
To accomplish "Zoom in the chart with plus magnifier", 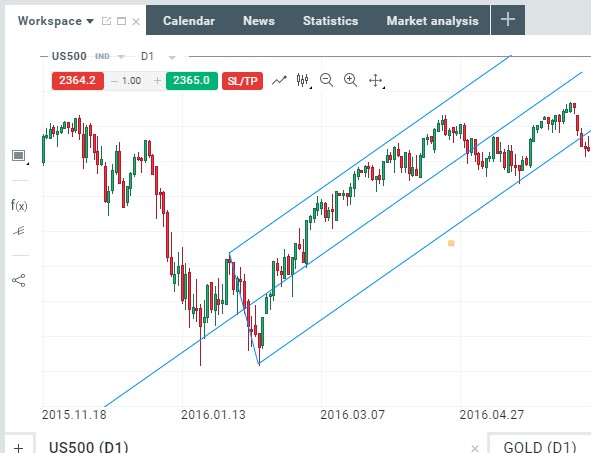I will 351,80.
